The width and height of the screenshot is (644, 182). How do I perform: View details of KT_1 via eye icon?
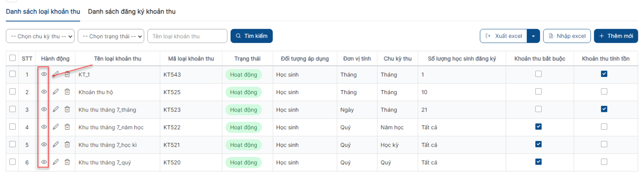(44, 74)
